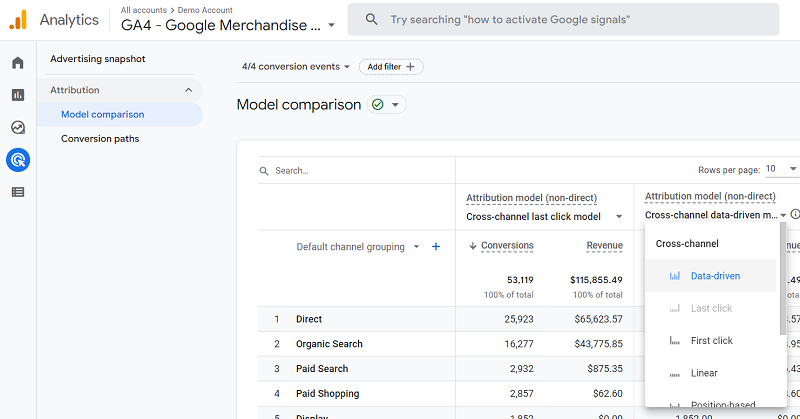The height and width of the screenshot is (419, 800).
Task: Click the Data-driven model chart icon
Action: [x=674, y=276]
